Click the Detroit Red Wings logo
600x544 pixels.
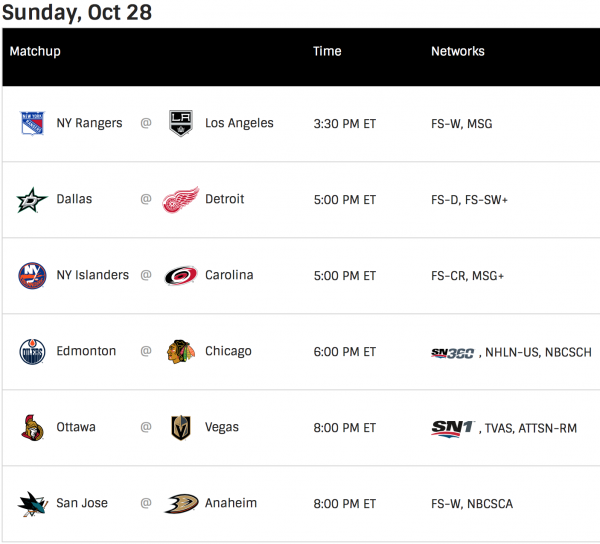181,200
